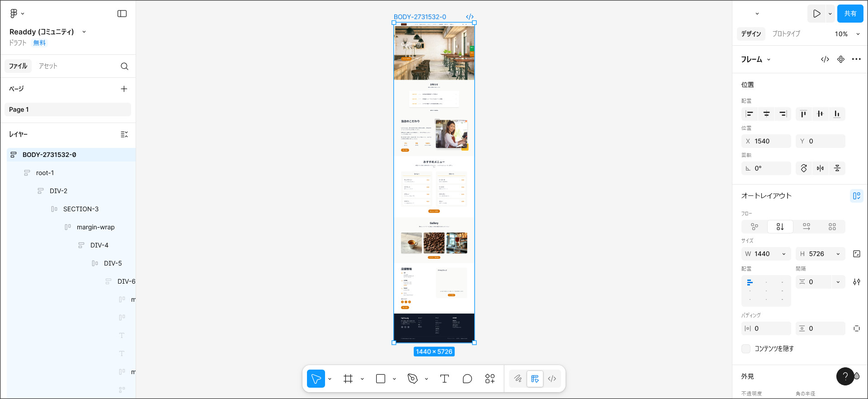Select vertical flow auto layout option
The image size is (868, 399).
(x=780, y=227)
